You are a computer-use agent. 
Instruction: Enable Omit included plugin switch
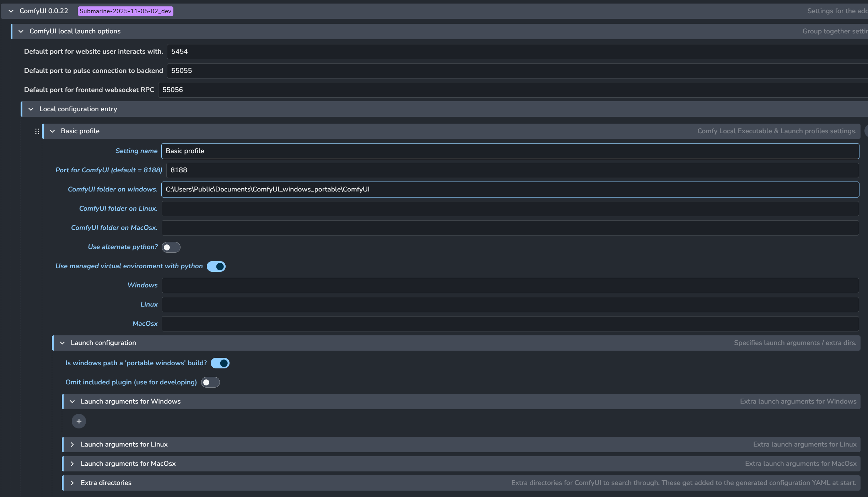tap(210, 382)
